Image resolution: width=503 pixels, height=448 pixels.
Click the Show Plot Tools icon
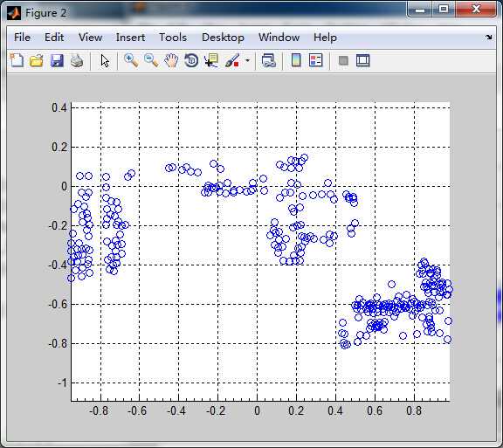[363, 60]
